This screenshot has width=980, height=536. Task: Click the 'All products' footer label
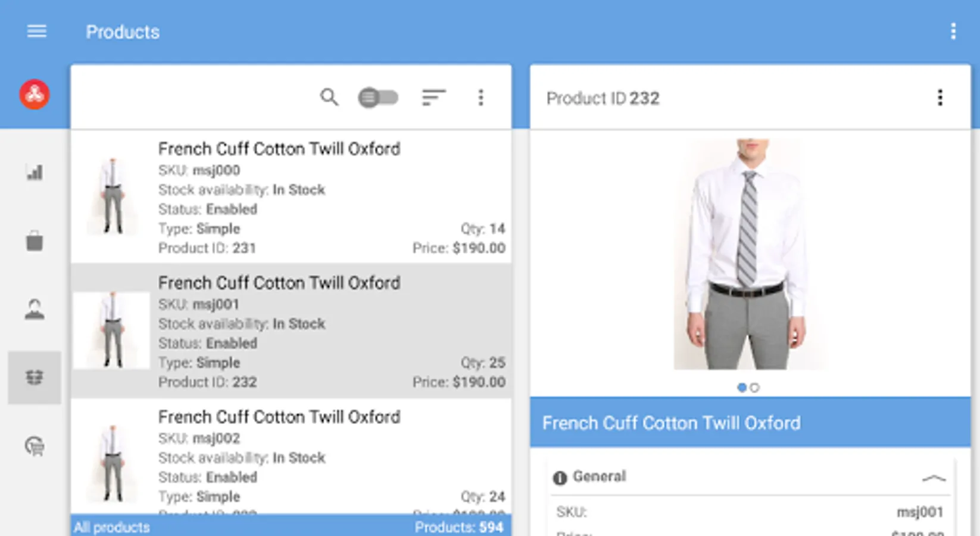112,527
